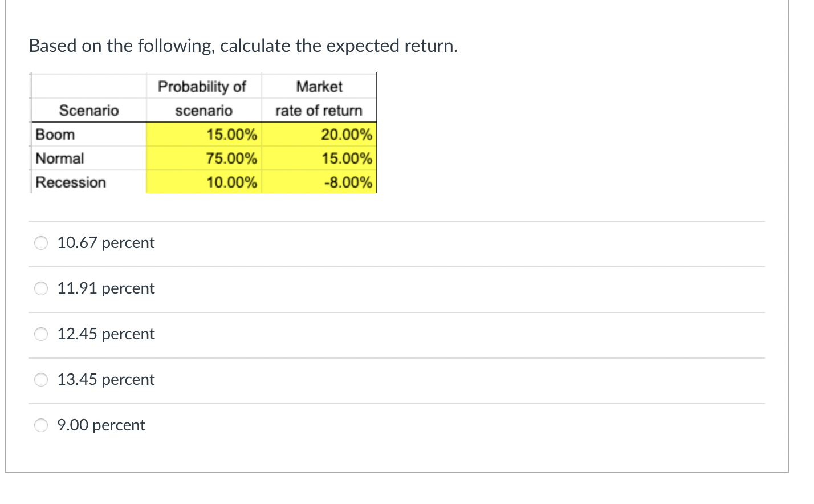This screenshot has height=504, width=814.
Task: Click the 11.91 percent answer label
Action: coord(105,288)
